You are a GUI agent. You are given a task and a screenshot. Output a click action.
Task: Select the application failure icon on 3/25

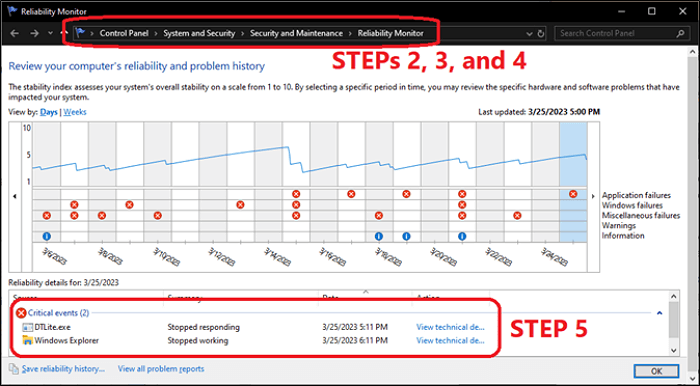click(x=573, y=194)
